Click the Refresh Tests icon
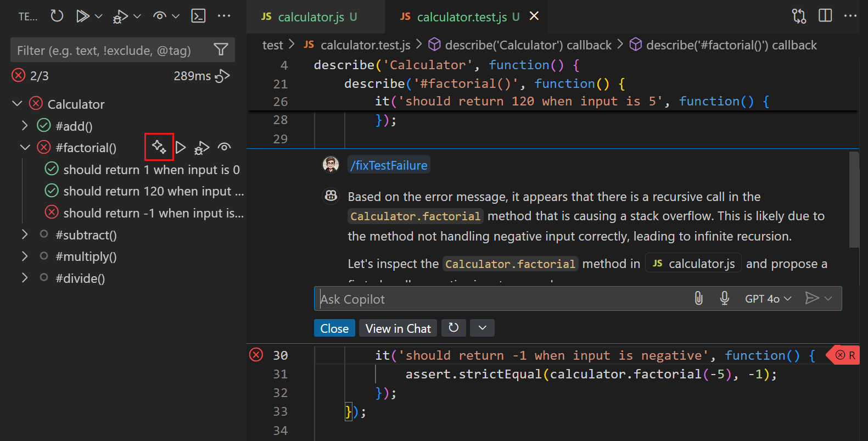The image size is (868, 441). click(57, 16)
